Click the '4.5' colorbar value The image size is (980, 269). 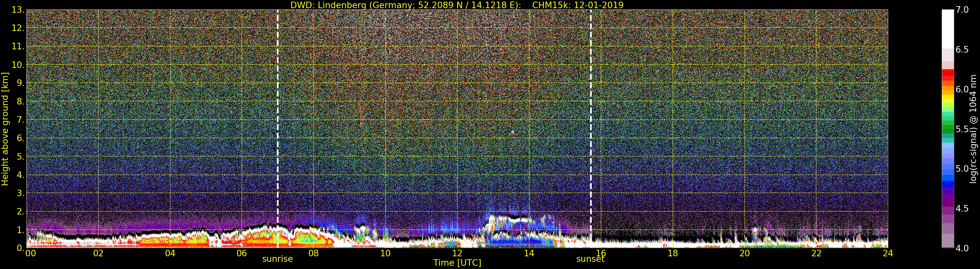(962, 209)
